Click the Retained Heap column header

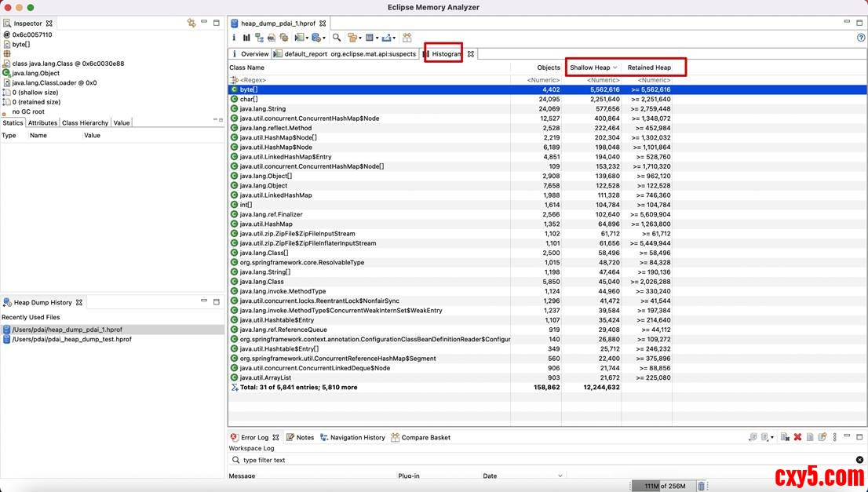(649, 67)
